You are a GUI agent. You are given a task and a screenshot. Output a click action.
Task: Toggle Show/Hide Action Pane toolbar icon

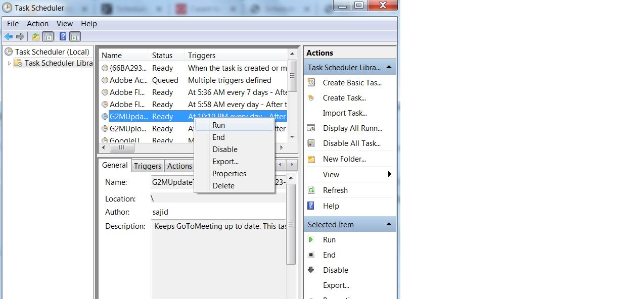75,36
